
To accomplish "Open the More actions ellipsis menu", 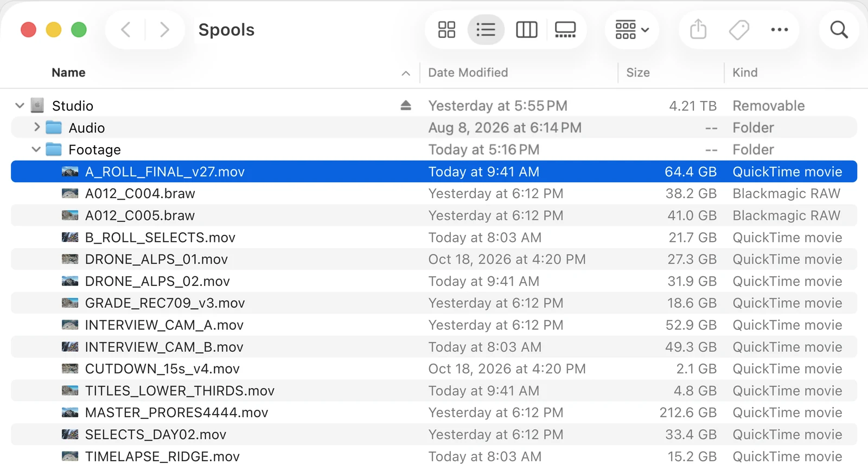I will pyautogui.click(x=780, y=29).
